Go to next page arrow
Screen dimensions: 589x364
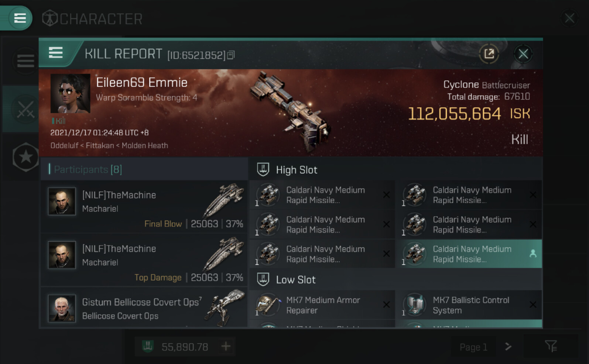[x=508, y=346]
